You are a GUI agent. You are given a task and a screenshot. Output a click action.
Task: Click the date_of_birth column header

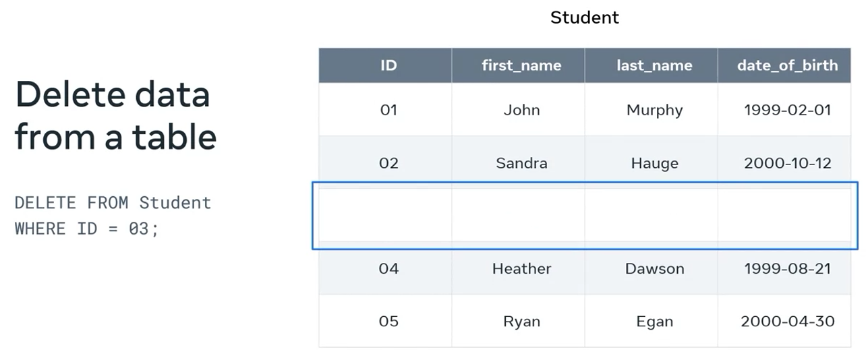click(x=787, y=65)
